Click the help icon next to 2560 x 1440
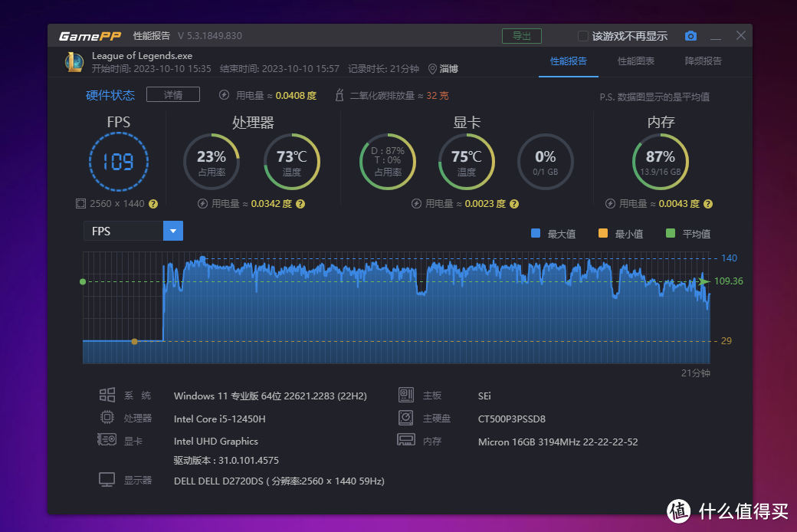Viewport: 797px width, 532px height. [x=153, y=204]
